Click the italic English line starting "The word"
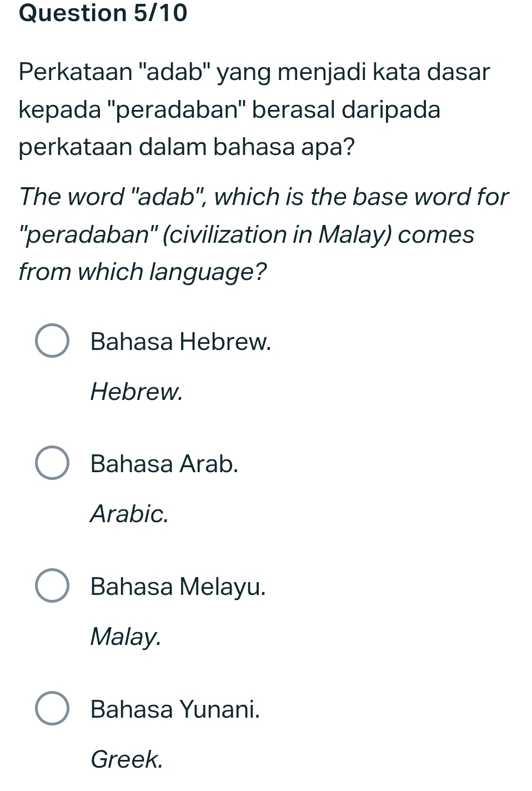 pyautogui.click(x=263, y=197)
